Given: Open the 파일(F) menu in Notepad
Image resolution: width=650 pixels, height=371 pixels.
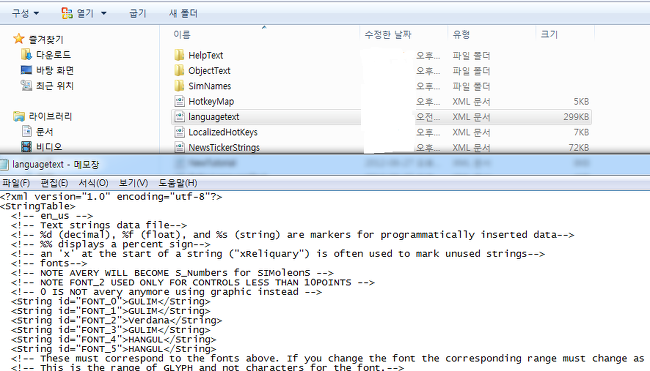Looking at the screenshot, I should [x=16, y=183].
